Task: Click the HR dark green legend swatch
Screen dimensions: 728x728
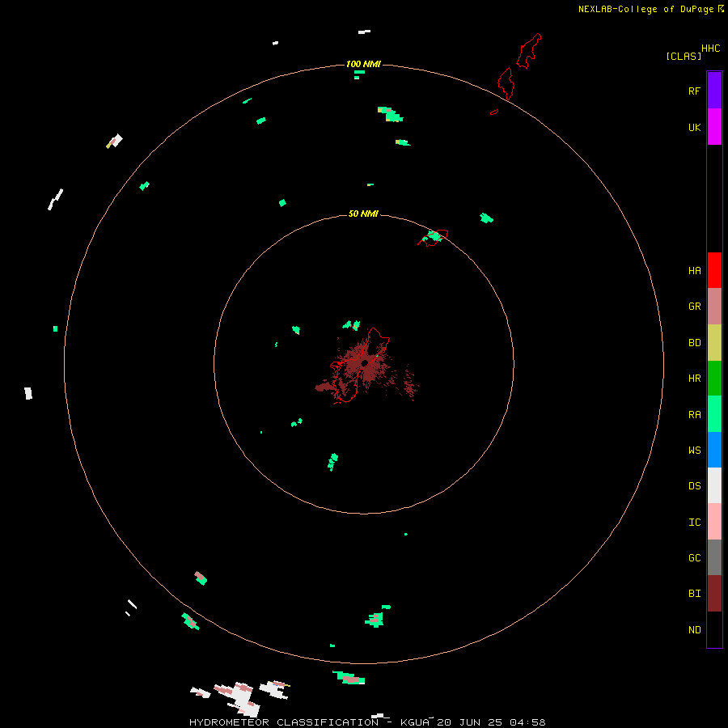Action: (x=714, y=378)
